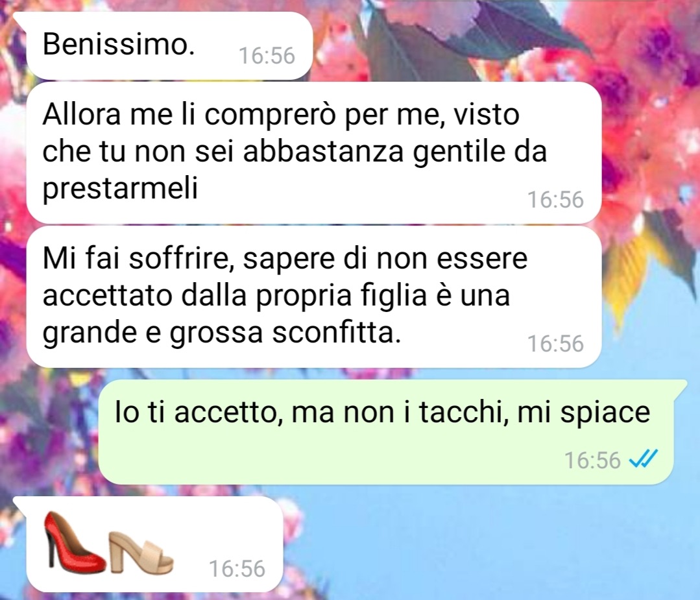The width and height of the screenshot is (700, 600).
Task: Click the blue double-check read receipt
Action: pyautogui.click(x=644, y=459)
